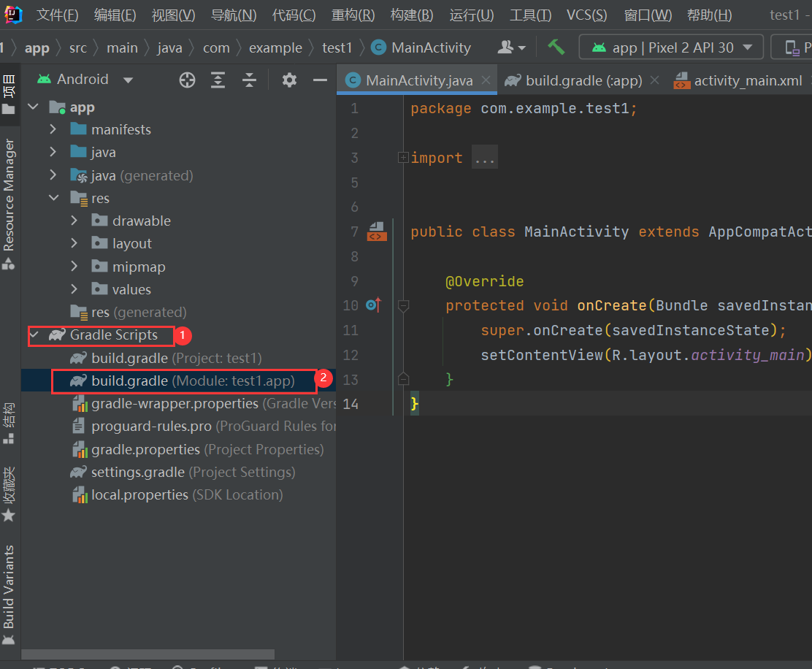The width and height of the screenshot is (812, 669).
Task: Hide Project panel with the minimize dash
Action: [x=320, y=80]
